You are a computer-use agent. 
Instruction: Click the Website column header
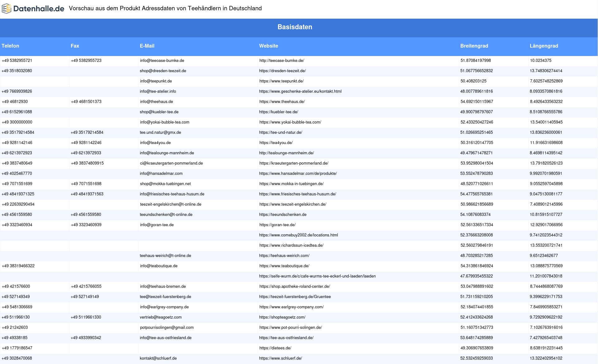click(268, 46)
